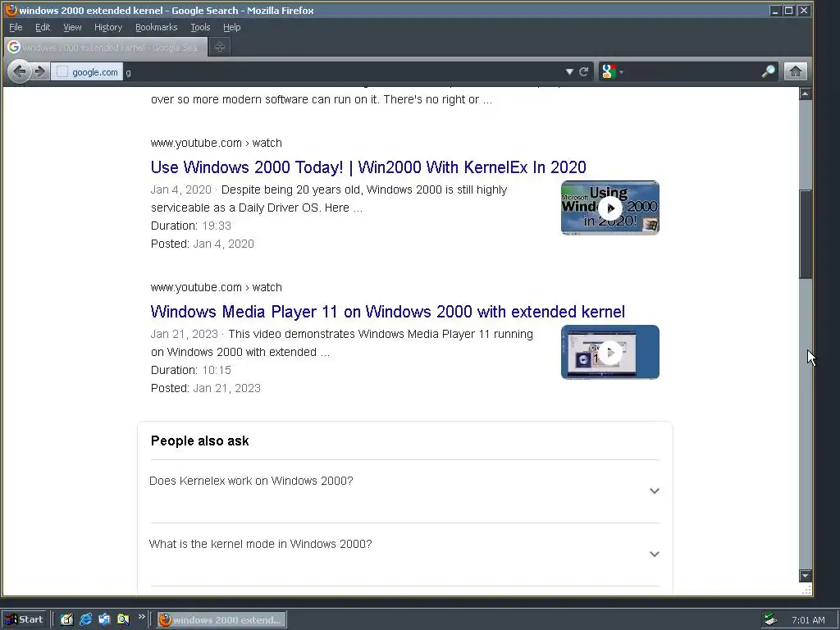840x630 pixels.
Task: Open the Windows Start menu
Action: click(x=24, y=620)
